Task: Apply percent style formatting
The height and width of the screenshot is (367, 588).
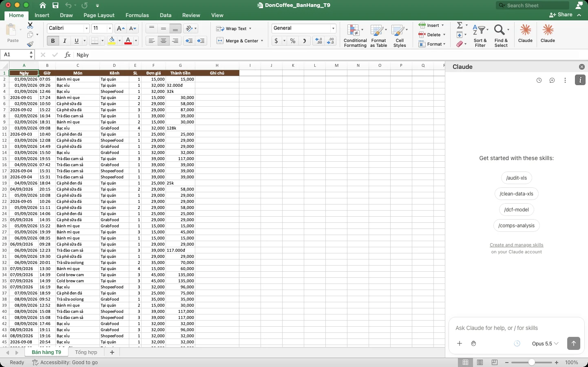Action: [293, 41]
